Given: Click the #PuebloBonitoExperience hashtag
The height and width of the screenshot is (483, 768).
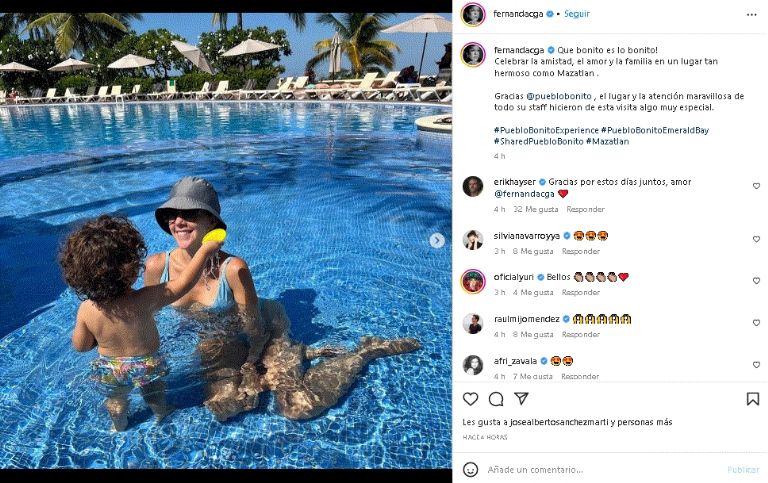Looking at the screenshot, I should [x=545, y=130].
